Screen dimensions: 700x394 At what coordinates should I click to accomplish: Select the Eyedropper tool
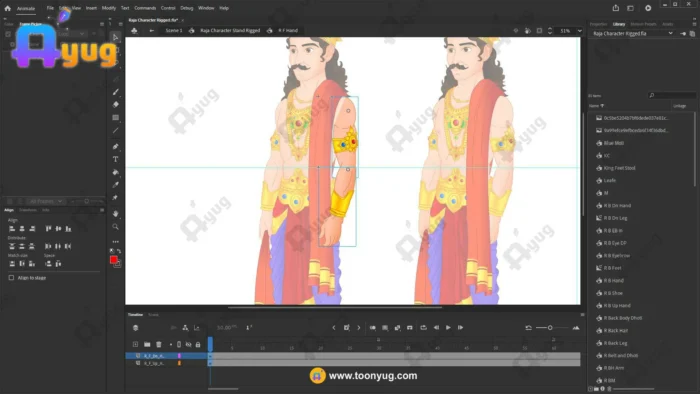click(x=116, y=185)
